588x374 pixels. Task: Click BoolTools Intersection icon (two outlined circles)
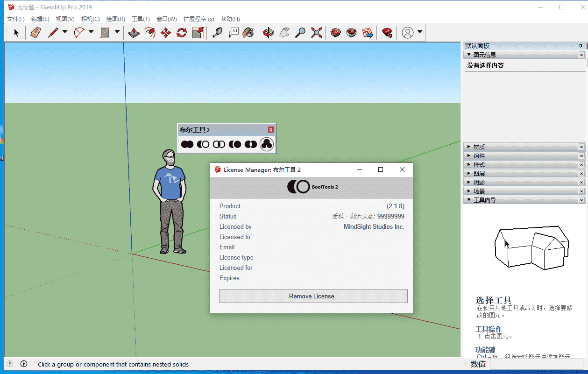219,144
